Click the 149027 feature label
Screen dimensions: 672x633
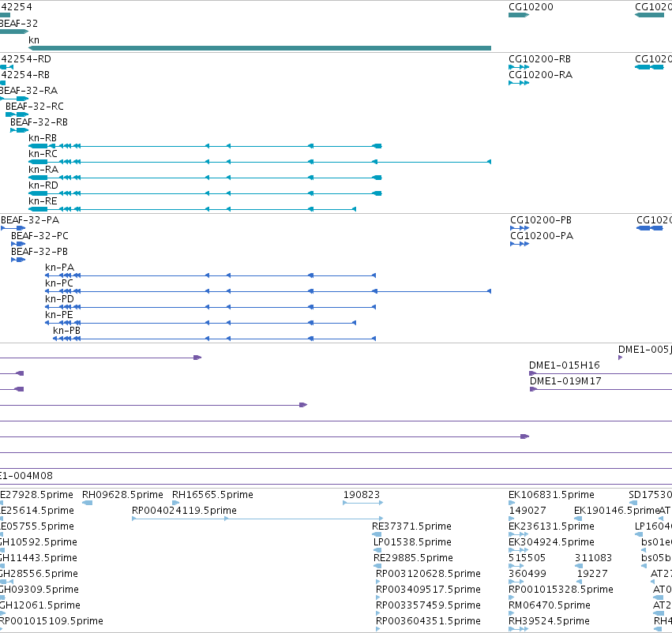pos(527,510)
